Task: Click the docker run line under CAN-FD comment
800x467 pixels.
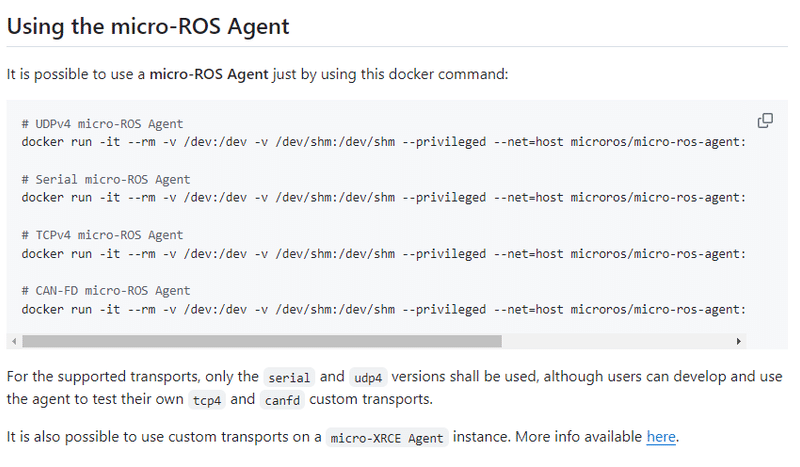Action: (x=384, y=309)
